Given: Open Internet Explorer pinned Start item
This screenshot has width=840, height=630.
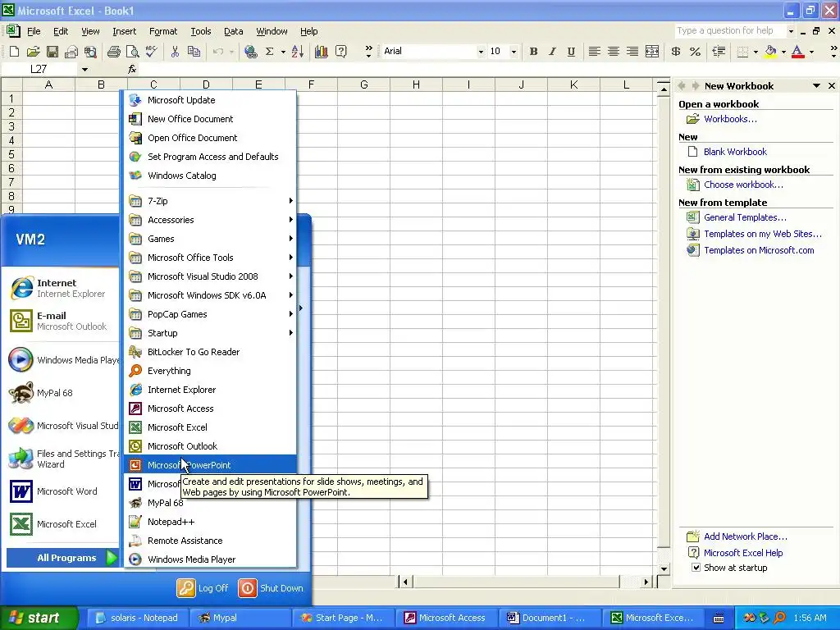Looking at the screenshot, I should tap(63, 288).
